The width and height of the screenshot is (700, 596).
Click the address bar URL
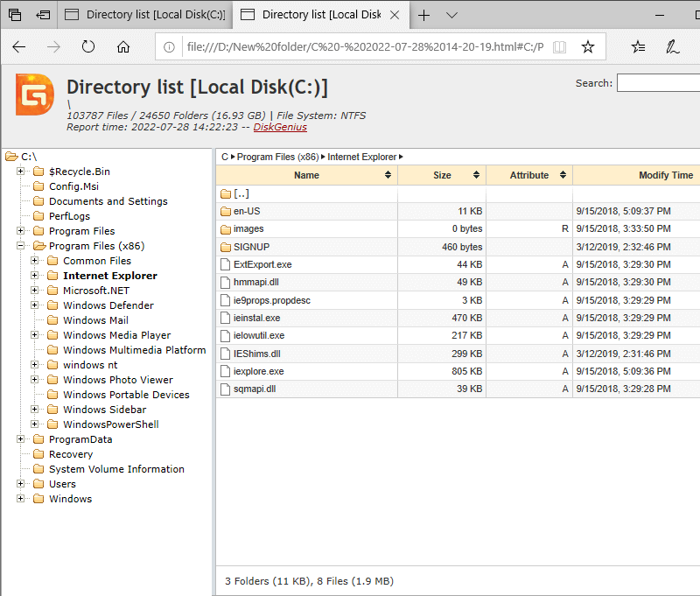[x=365, y=47]
